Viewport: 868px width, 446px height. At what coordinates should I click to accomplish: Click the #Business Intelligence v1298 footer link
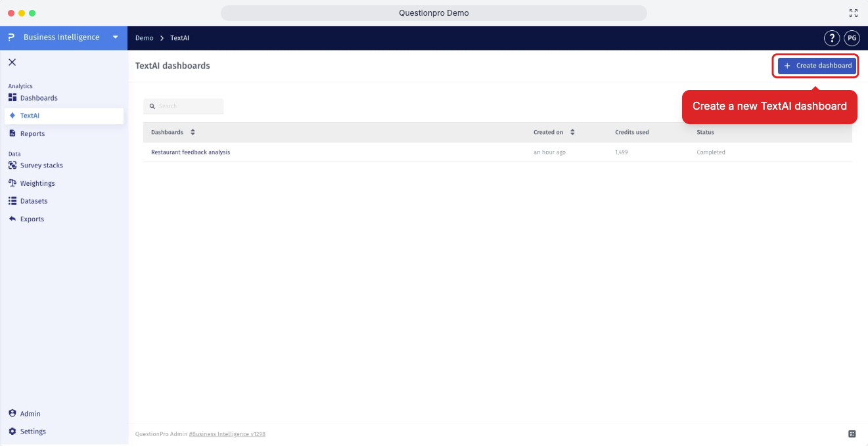pos(227,434)
